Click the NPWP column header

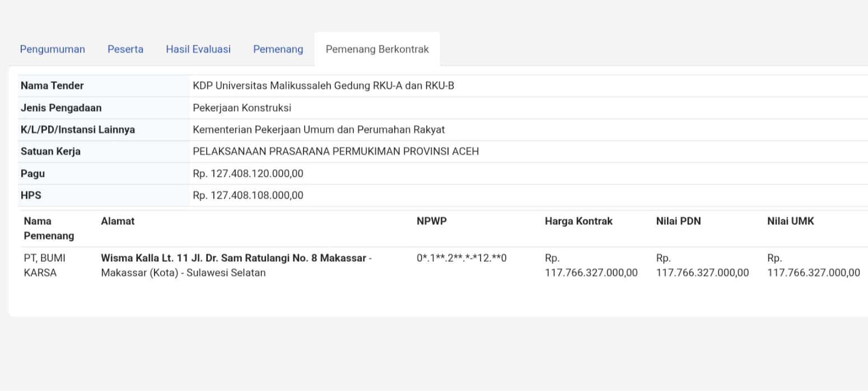(x=432, y=221)
